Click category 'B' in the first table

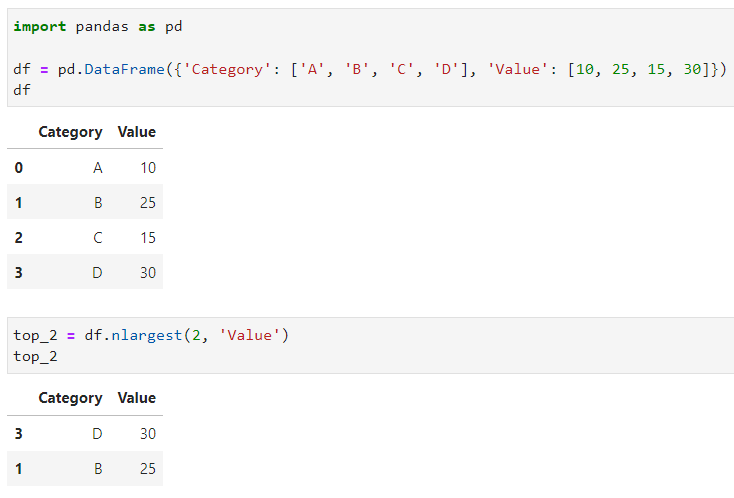pyautogui.click(x=97, y=203)
